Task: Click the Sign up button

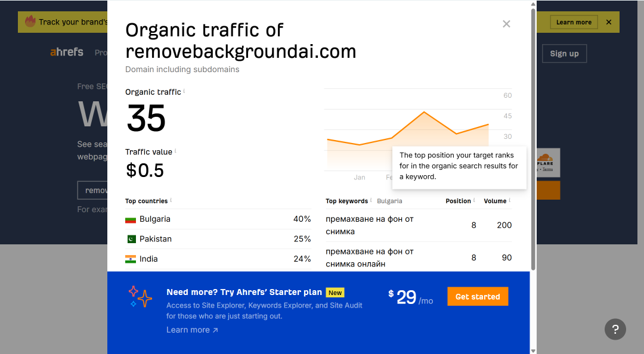Action: [x=564, y=54]
